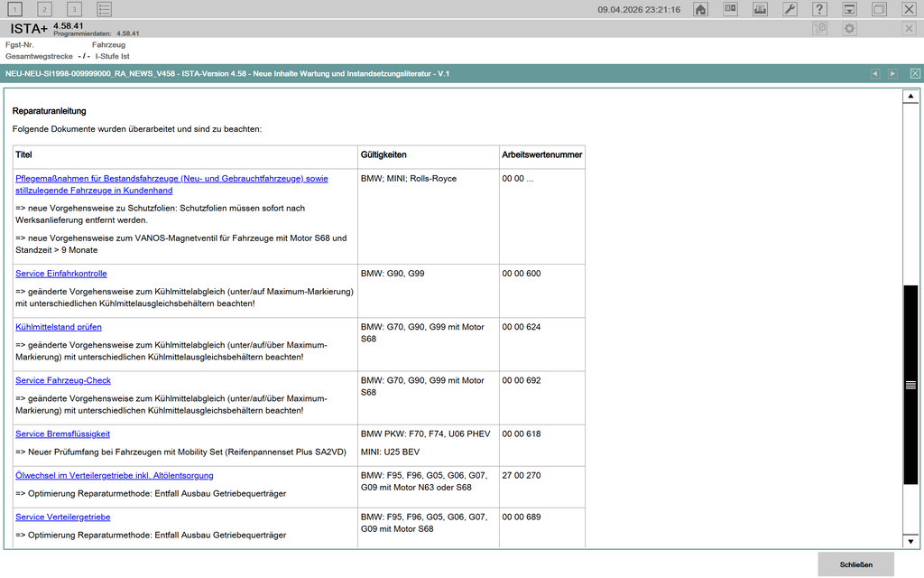Close the news document panel
The image size is (924, 578).
pos(915,73)
